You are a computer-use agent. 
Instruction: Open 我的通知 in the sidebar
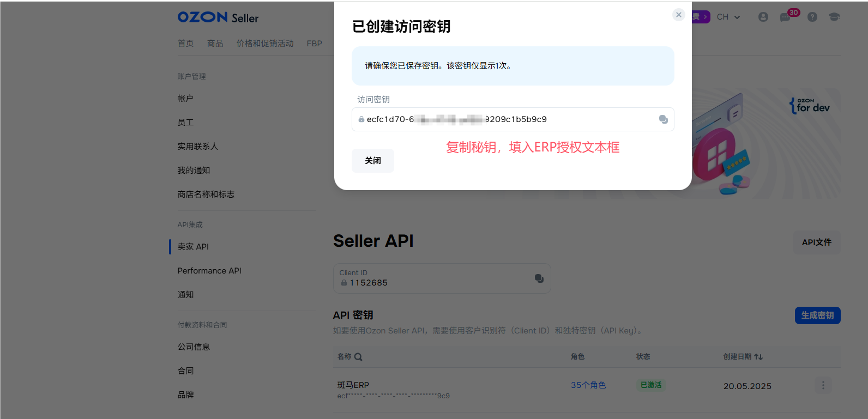[x=194, y=171]
